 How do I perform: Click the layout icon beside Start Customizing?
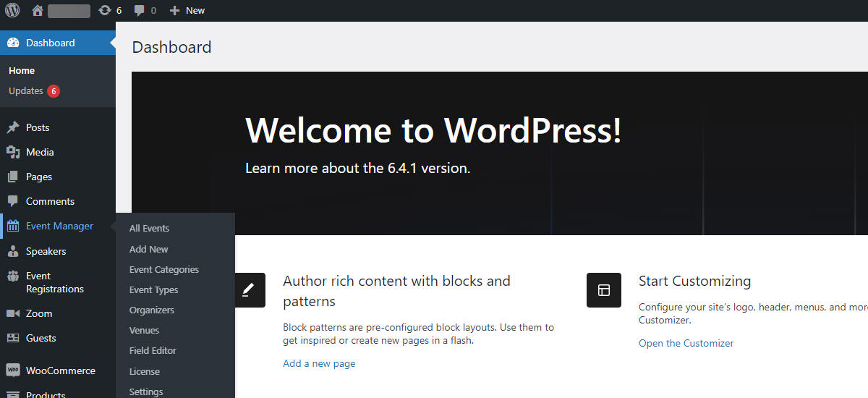tap(604, 290)
